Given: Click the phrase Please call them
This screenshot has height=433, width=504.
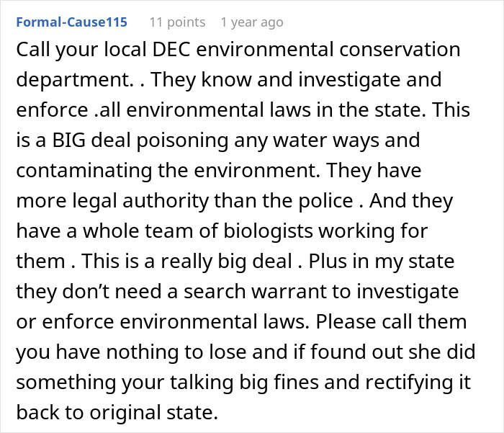Looking at the screenshot, I should pyautogui.click(x=391, y=322).
